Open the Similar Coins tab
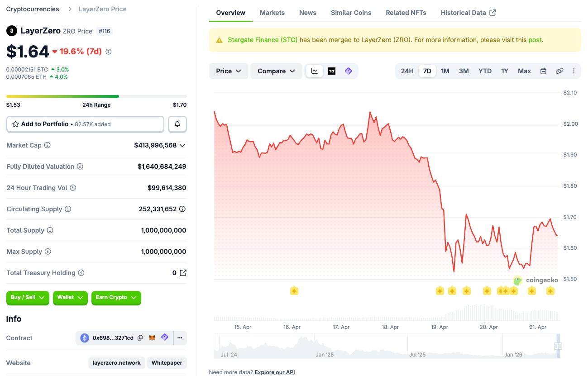The width and height of the screenshot is (588, 376). coord(351,13)
